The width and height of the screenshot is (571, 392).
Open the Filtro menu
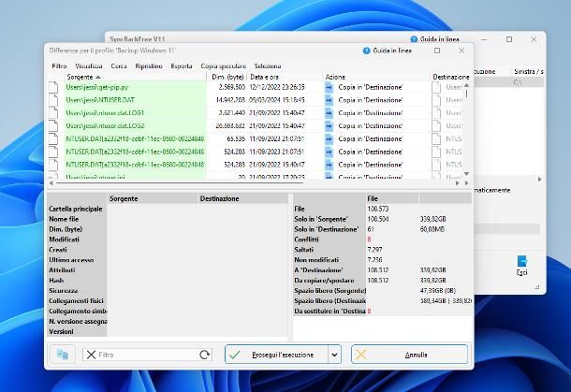pos(59,66)
